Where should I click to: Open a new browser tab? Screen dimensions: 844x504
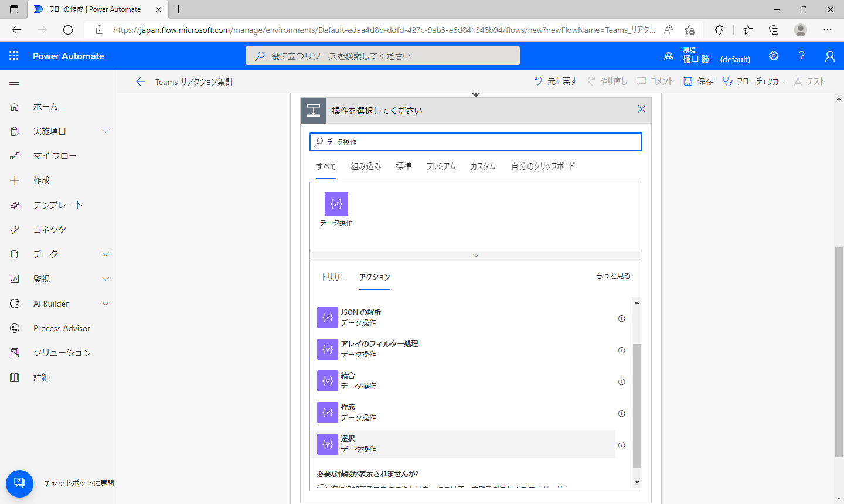[x=179, y=9]
